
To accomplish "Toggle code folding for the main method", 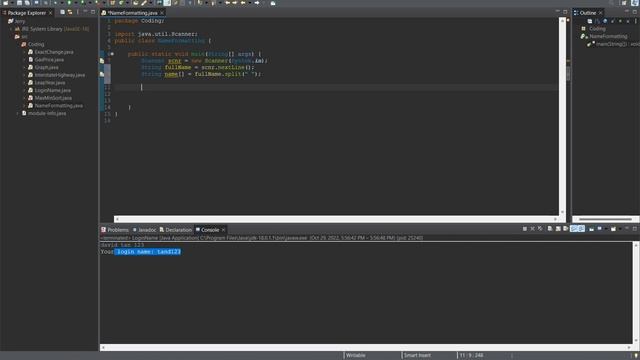I will (112, 54).
